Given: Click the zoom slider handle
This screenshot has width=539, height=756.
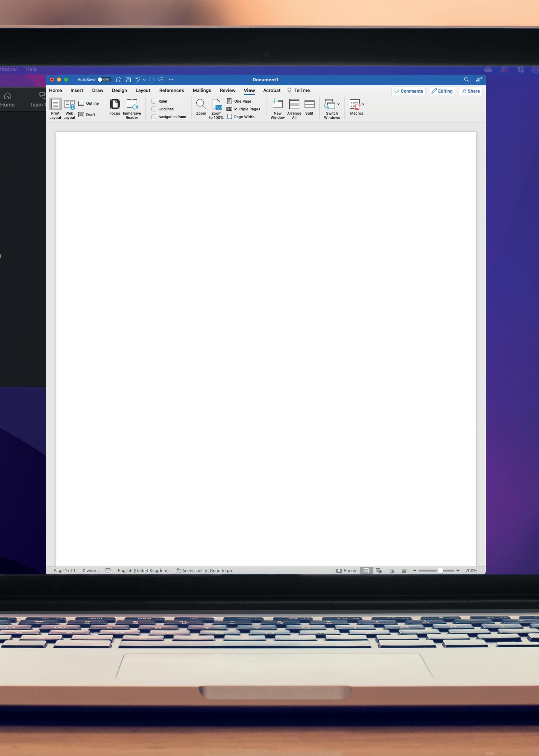Looking at the screenshot, I should [440, 571].
